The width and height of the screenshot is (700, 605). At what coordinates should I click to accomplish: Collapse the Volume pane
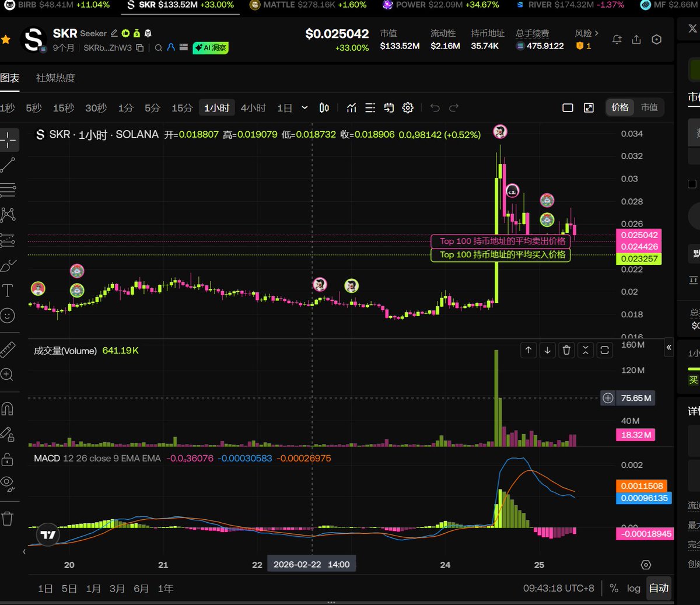click(x=586, y=350)
